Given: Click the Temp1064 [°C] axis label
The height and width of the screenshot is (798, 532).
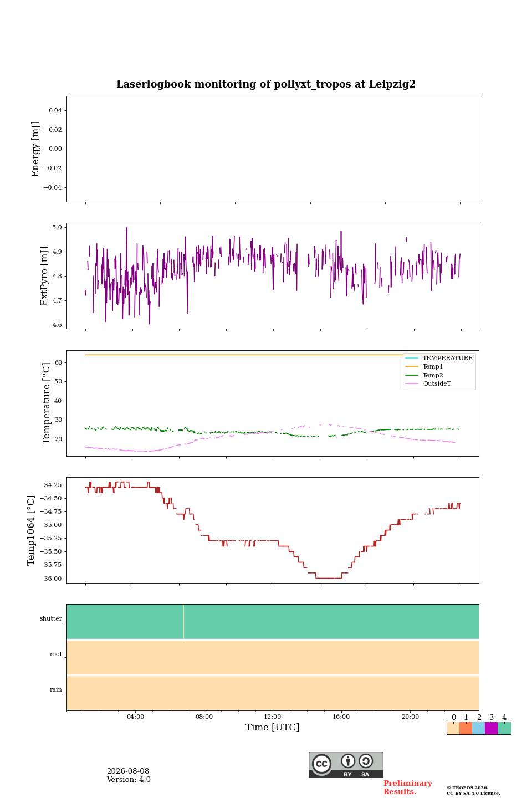Looking at the screenshot, I should [31, 530].
